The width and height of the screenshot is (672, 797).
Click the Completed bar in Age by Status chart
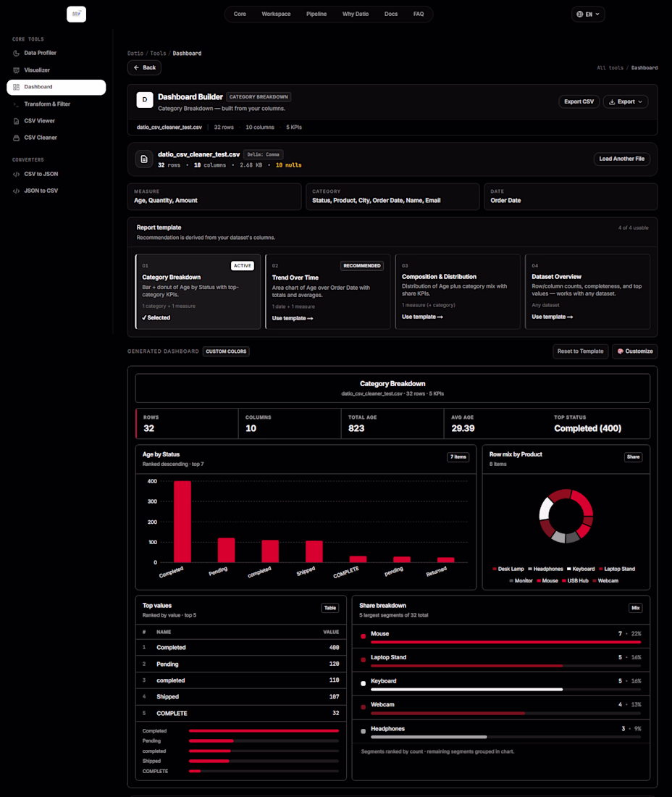click(182, 522)
